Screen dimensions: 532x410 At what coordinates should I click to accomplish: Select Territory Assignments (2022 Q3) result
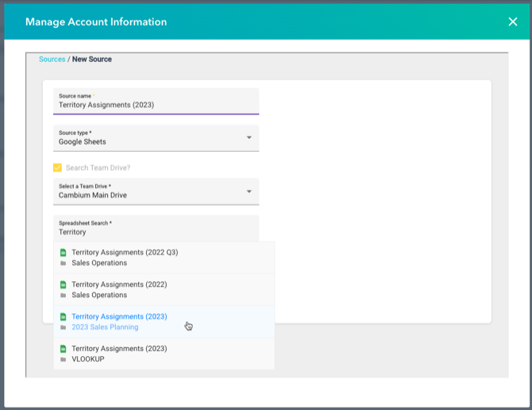tap(164, 257)
